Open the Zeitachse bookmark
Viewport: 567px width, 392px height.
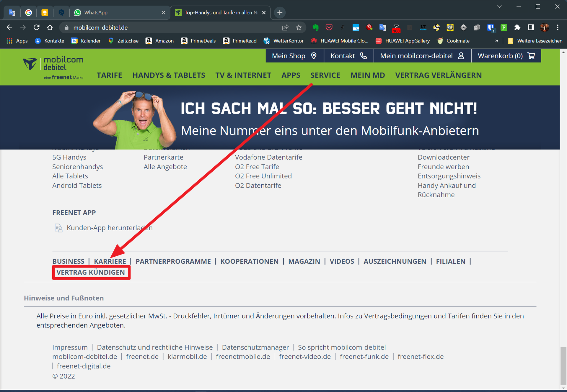pyautogui.click(x=123, y=41)
